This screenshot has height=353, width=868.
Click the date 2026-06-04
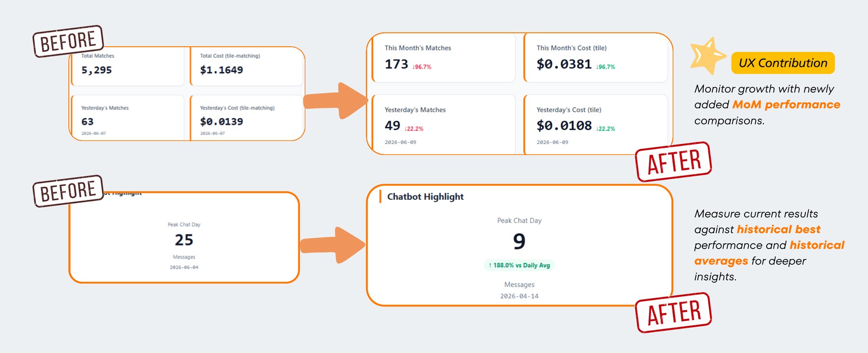tap(184, 267)
